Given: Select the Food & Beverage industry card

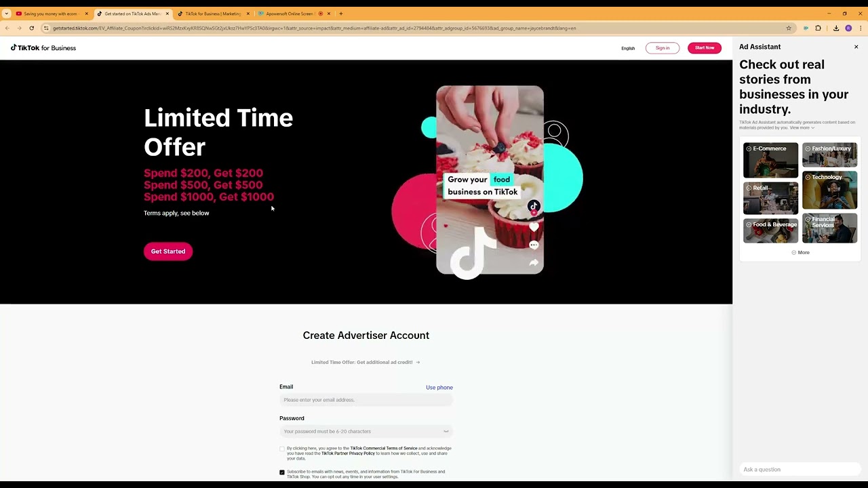Looking at the screenshot, I should [770, 230].
